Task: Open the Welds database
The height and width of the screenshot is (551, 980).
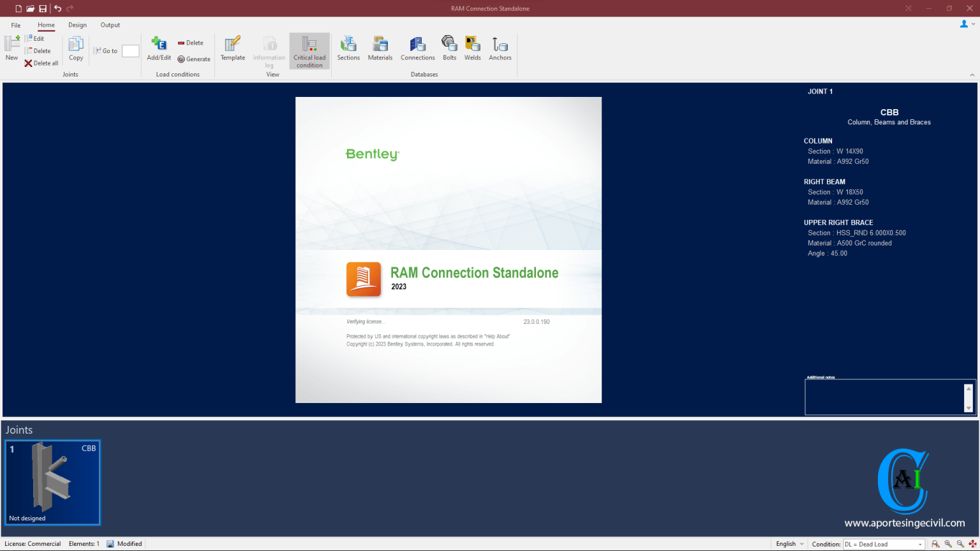Action: point(472,48)
